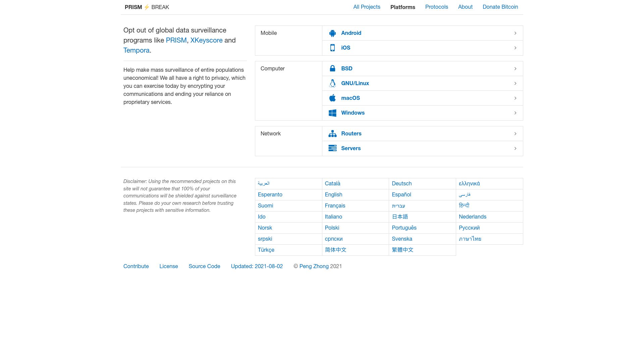This screenshot has width=644, height=362.
Task: Open the All Projects nav item
Action: click(367, 7)
